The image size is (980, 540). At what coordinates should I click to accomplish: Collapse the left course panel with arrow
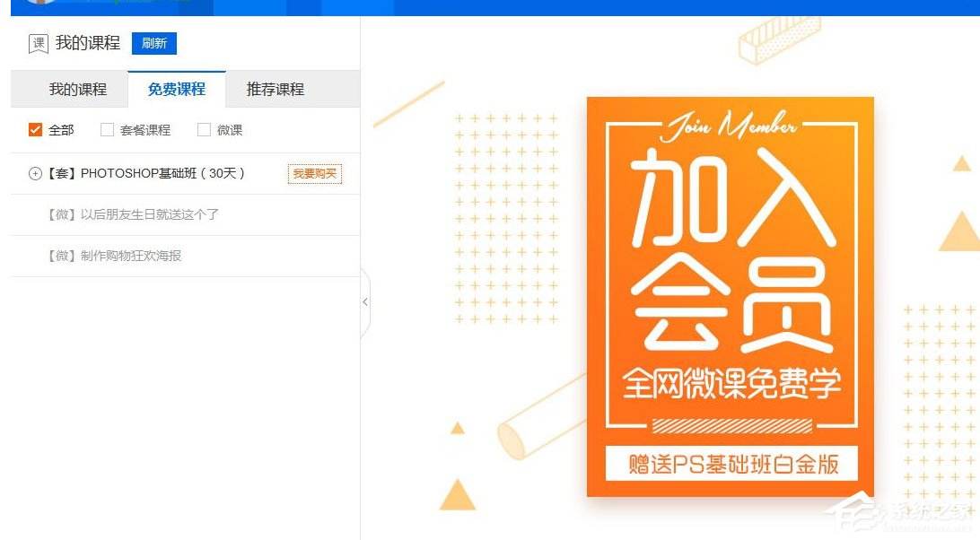(365, 302)
